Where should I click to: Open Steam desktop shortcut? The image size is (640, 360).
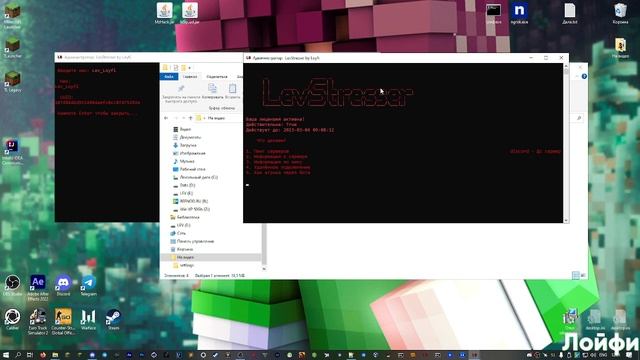point(113,319)
